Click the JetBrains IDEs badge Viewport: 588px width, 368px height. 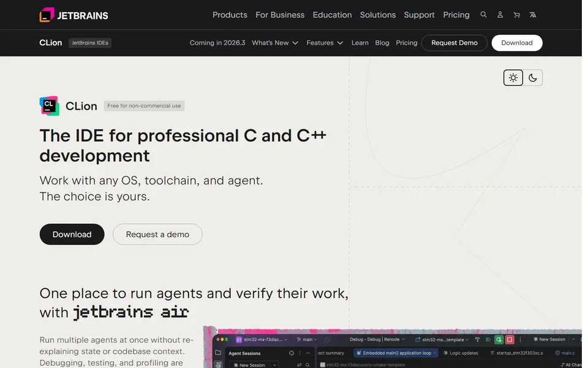pyautogui.click(x=89, y=43)
